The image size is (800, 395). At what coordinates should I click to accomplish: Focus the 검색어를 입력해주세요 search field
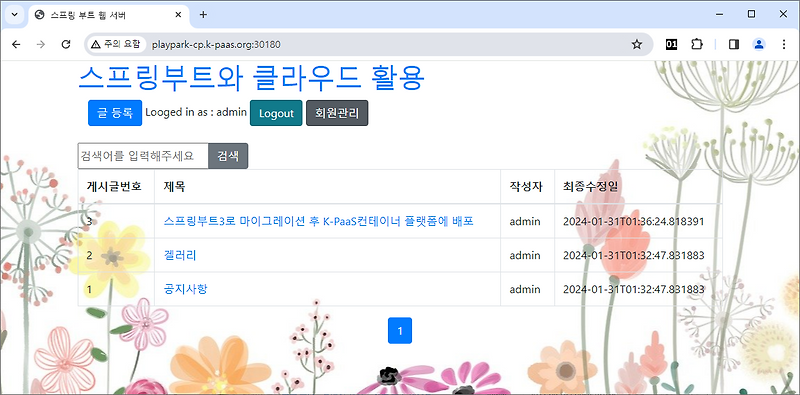click(143, 156)
